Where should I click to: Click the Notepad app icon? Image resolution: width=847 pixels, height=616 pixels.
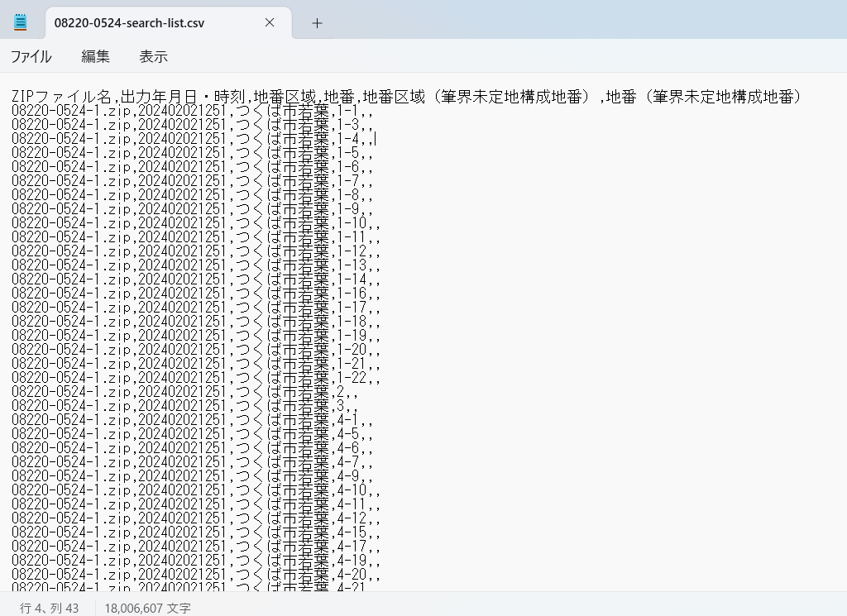coord(20,22)
